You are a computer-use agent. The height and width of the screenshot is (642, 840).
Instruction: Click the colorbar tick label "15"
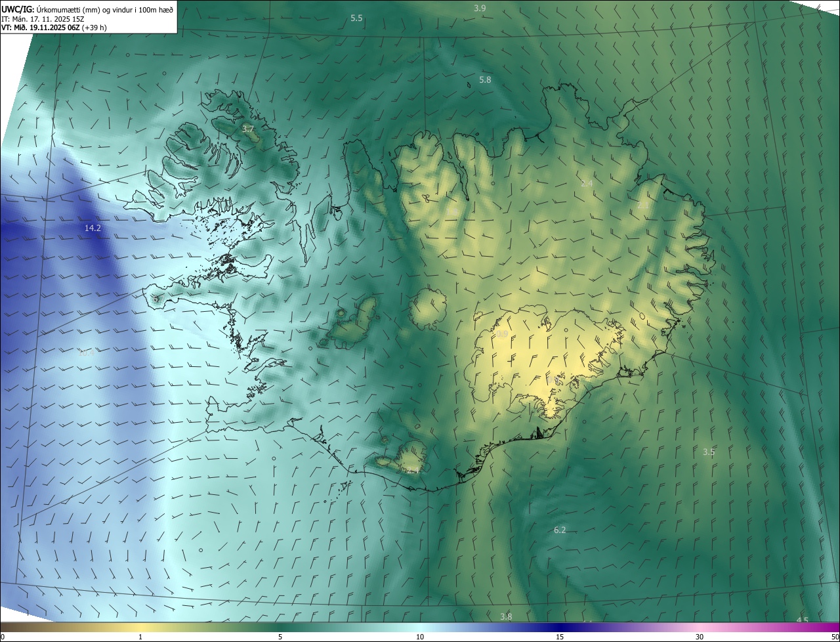[560, 637]
